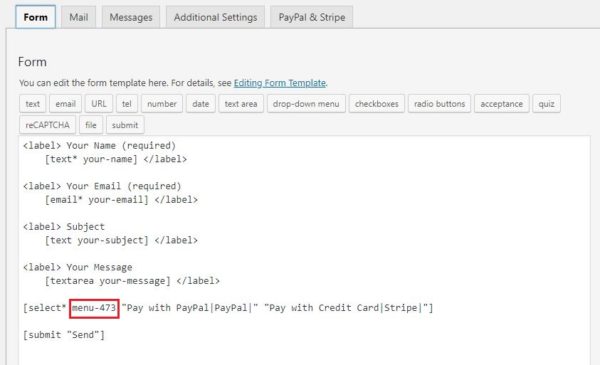Screen dimensions: 600x365
Task: Open the Additional Settings tab
Action: tap(215, 17)
